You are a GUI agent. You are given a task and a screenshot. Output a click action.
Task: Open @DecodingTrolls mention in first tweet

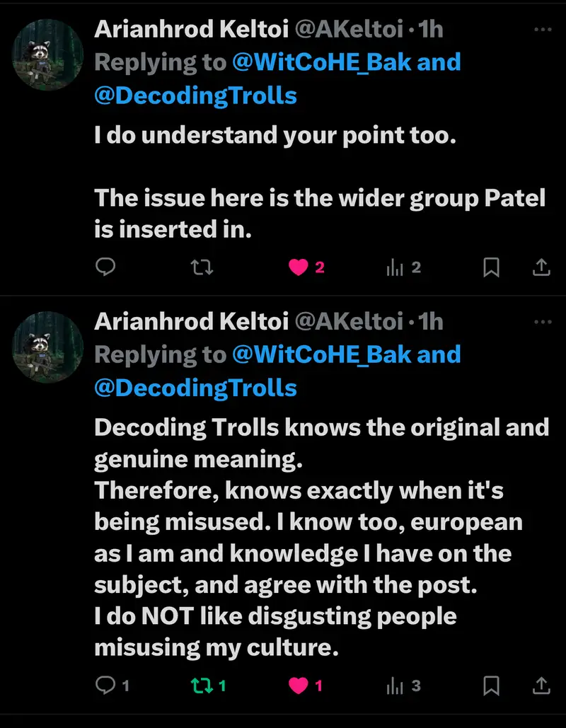tap(195, 96)
